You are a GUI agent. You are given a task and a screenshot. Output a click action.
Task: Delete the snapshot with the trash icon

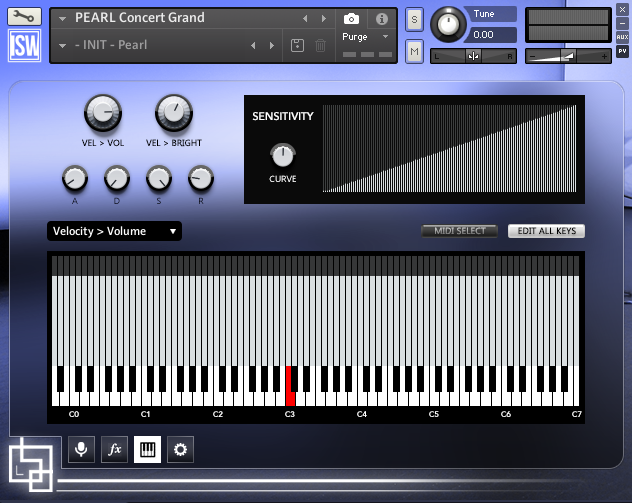[x=320, y=45]
